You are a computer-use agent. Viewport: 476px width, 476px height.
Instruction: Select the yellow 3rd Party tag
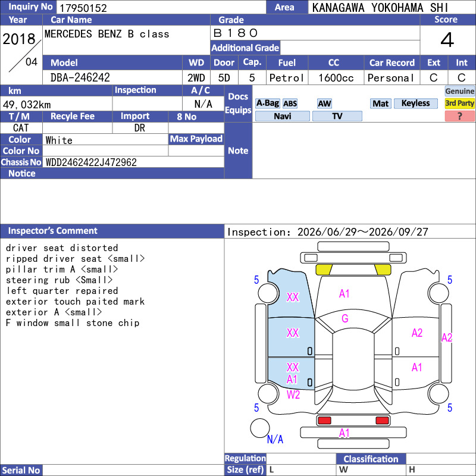(x=459, y=104)
